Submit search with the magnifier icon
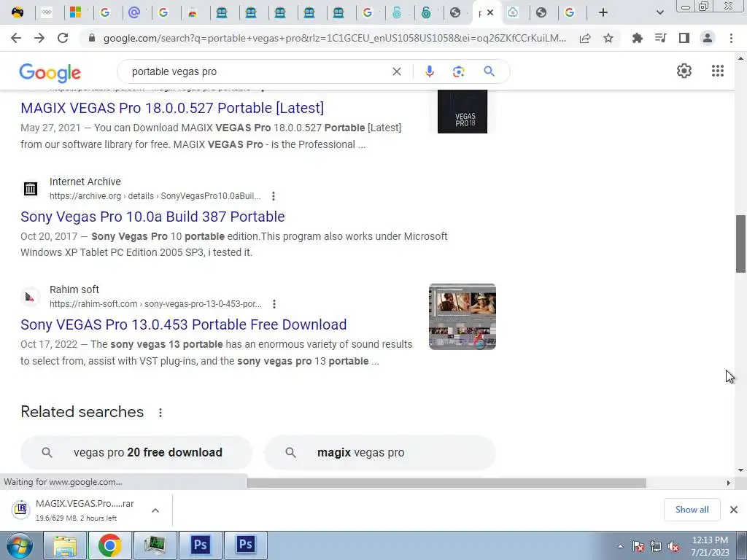Viewport: 747px width, 560px height. pyautogui.click(x=489, y=71)
